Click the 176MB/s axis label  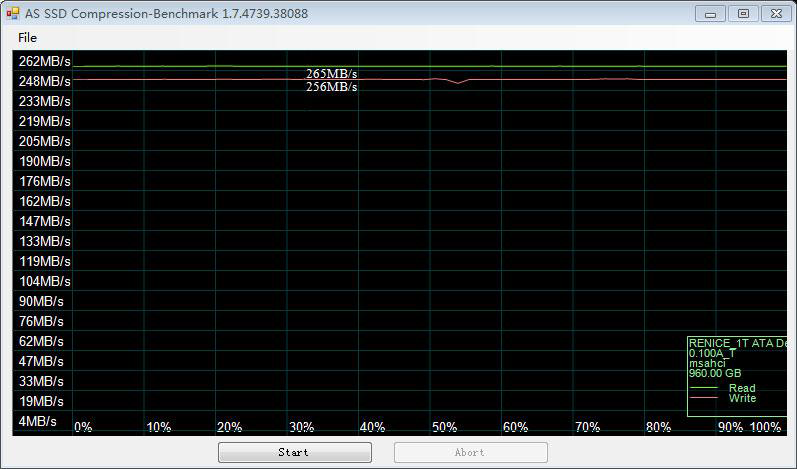[45, 181]
